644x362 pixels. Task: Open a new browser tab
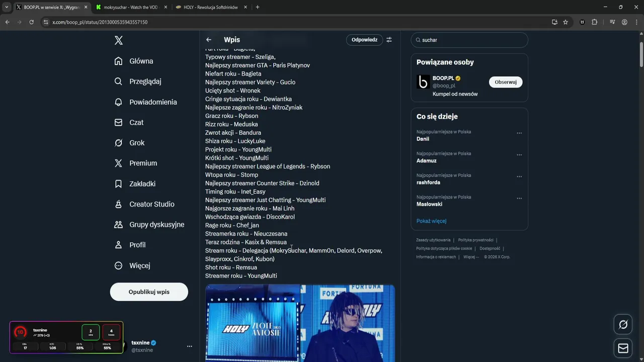(x=258, y=7)
